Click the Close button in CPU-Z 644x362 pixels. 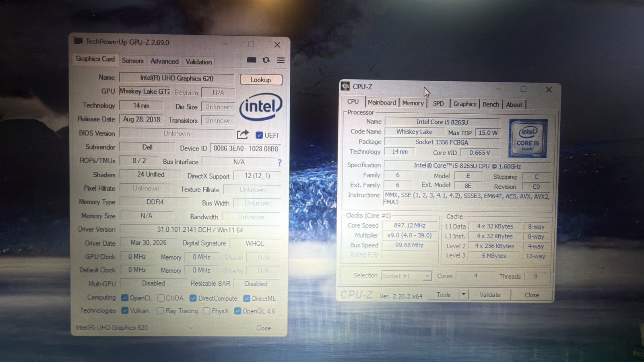(x=532, y=295)
